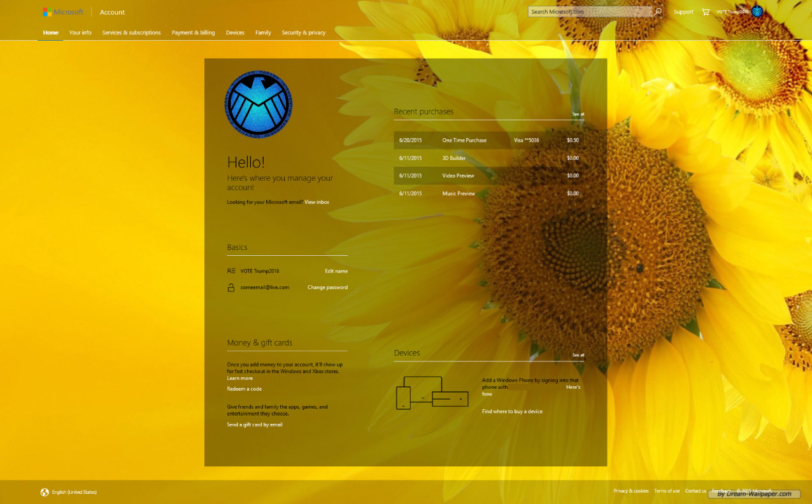
Task: Switch to the Payment & billing tab
Action: (193, 32)
